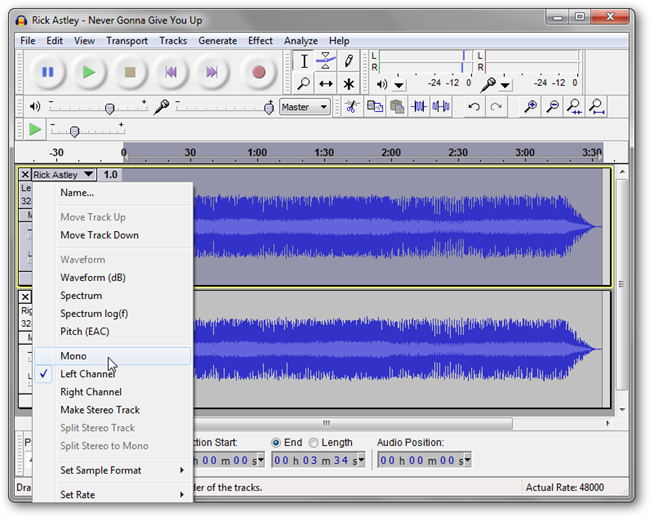Click the Zoom In magnifier icon
650x517 pixels.
coord(530,107)
